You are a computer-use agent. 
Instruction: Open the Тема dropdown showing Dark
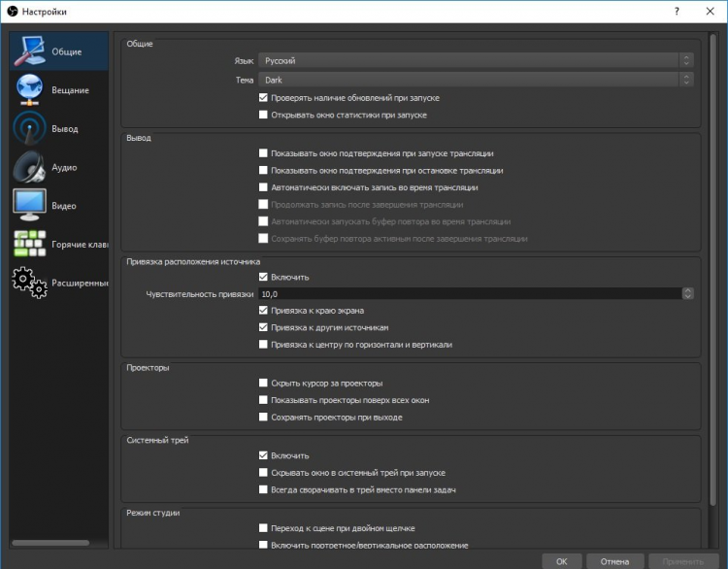(x=476, y=80)
